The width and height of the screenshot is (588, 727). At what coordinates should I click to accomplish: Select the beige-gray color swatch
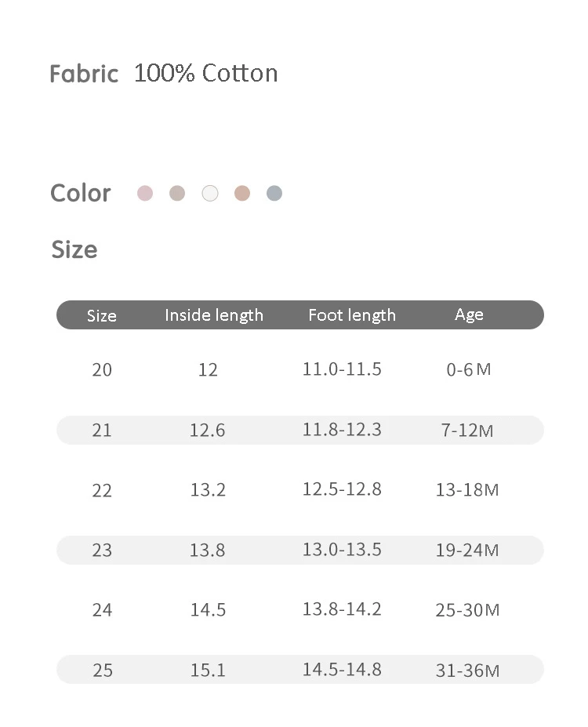[177, 193]
